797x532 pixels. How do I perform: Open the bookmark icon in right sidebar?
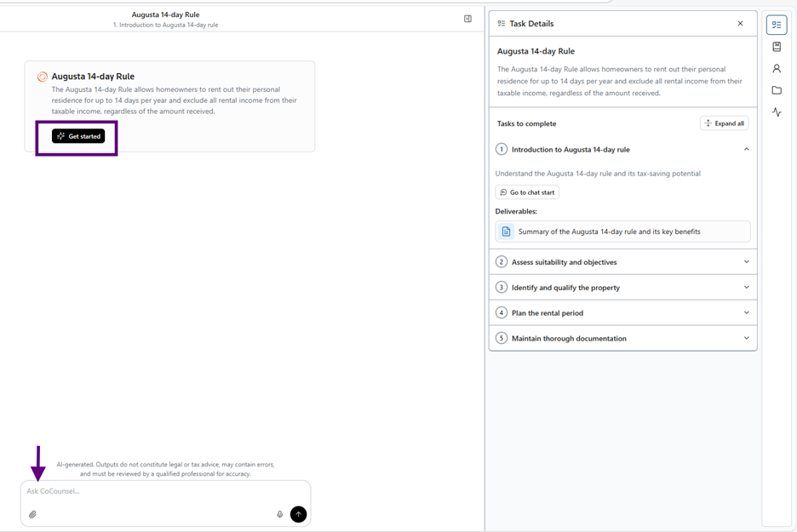pyautogui.click(x=777, y=47)
